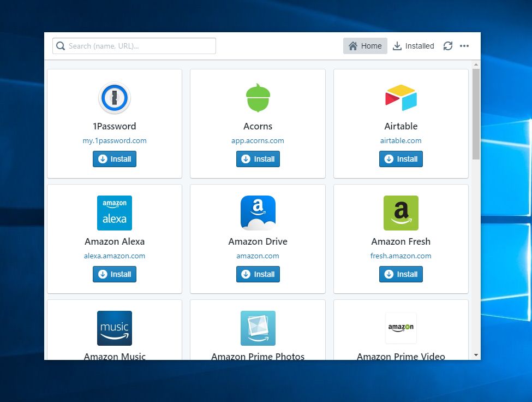532x402 pixels.
Task: Click the vertical scrollbar thumb
Action: tap(476, 114)
